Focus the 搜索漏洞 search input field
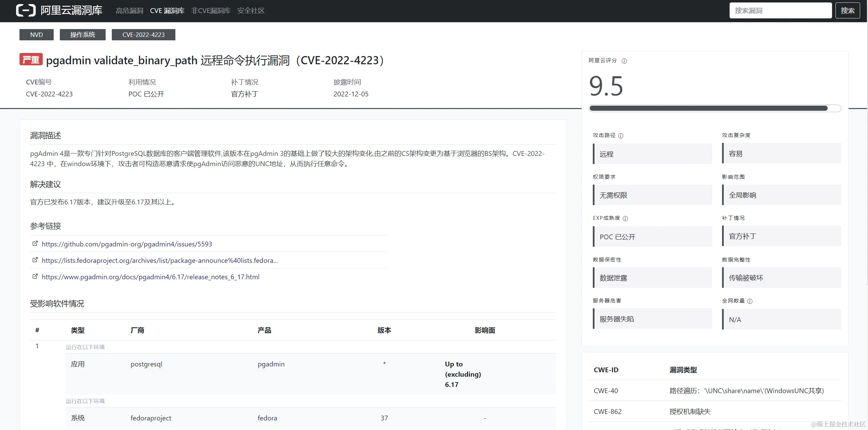The width and height of the screenshot is (868, 430). (780, 11)
